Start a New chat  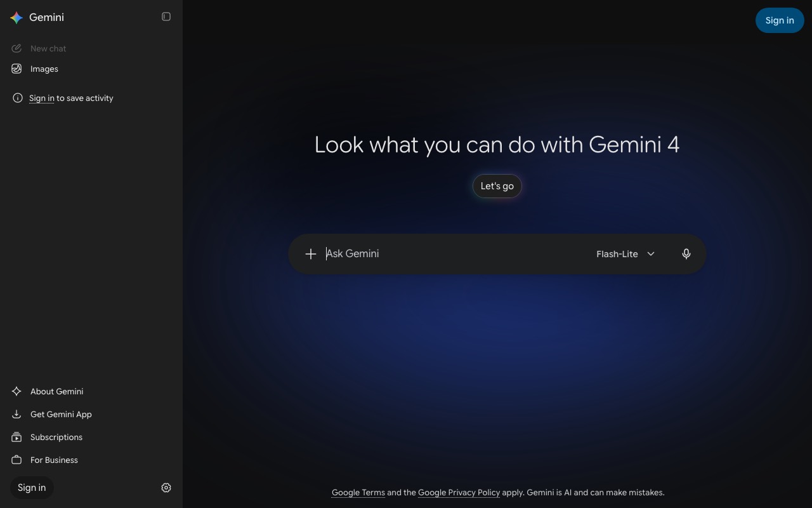click(91, 48)
